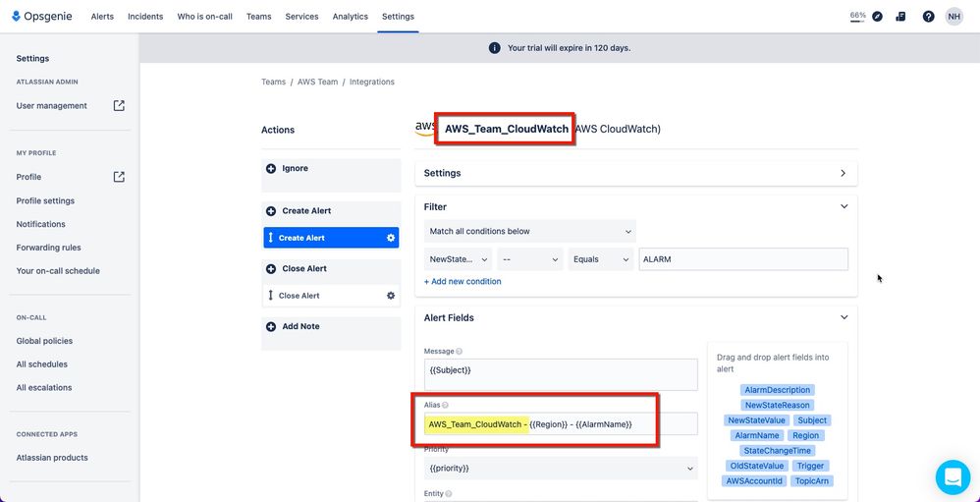
Task: Click plus icon next to Create Alert heading
Action: pyautogui.click(x=271, y=211)
